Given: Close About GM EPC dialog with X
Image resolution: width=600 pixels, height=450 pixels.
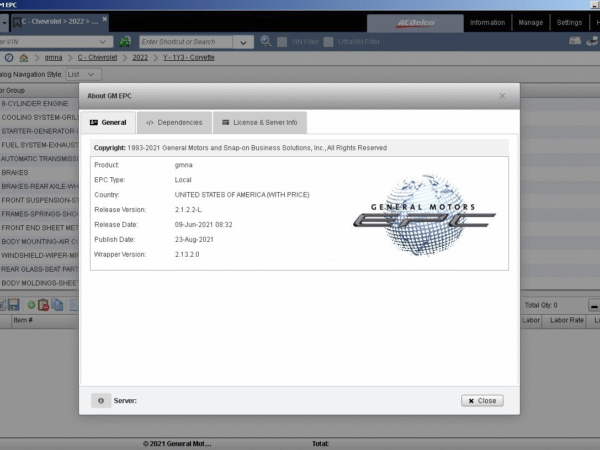Looking at the screenshot, I should tap(502, 96).
